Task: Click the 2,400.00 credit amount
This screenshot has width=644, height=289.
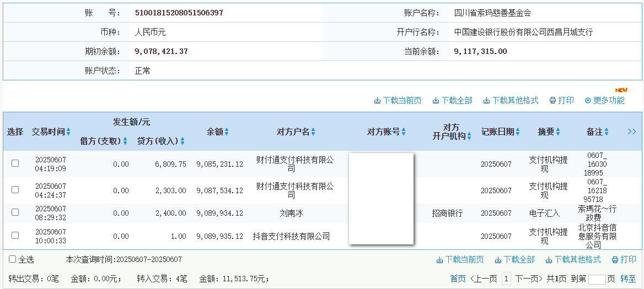Action: [170, 213]
